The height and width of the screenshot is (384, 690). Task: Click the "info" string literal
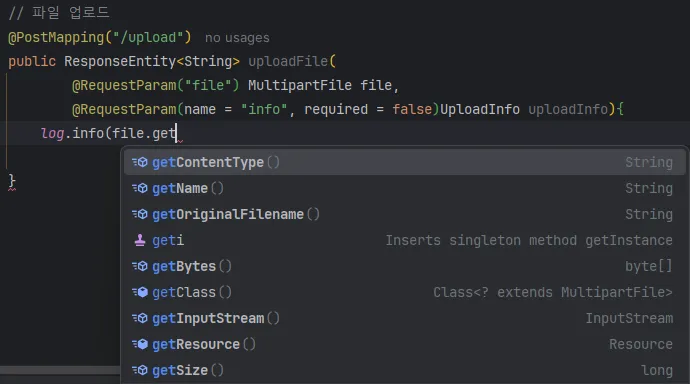tap(264, 109)
